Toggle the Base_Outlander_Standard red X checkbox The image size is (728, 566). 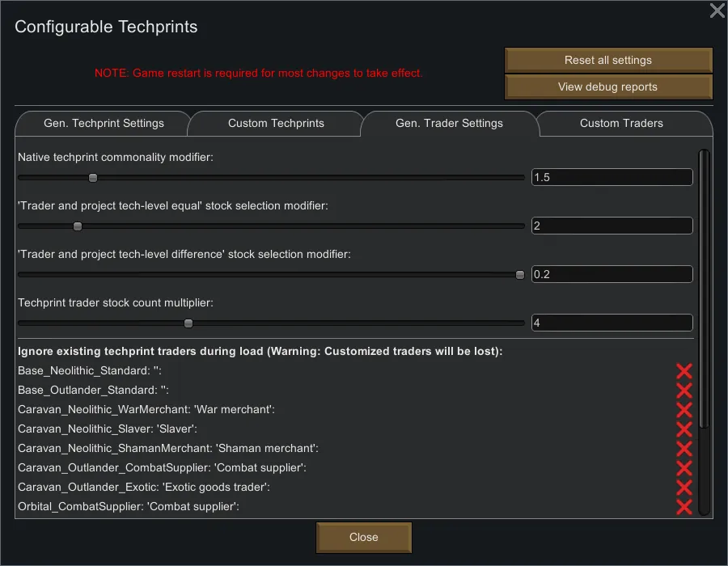click(684, 391)
